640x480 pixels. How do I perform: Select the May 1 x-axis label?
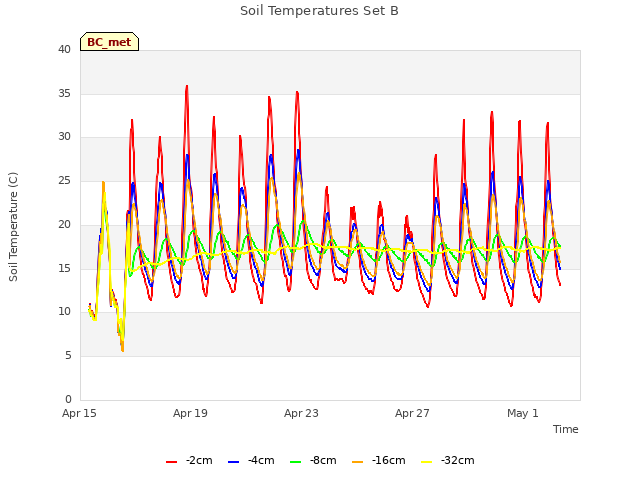[523, 413]
